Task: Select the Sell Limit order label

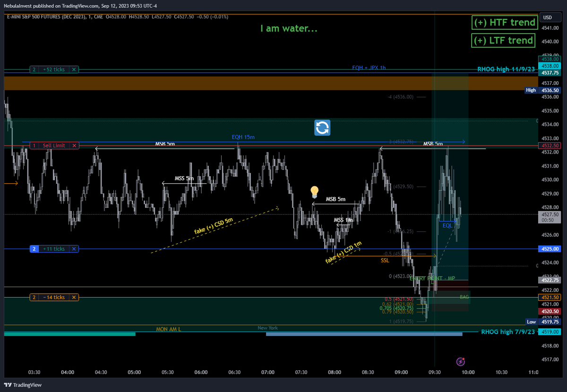Action: (x=53, y=145)
